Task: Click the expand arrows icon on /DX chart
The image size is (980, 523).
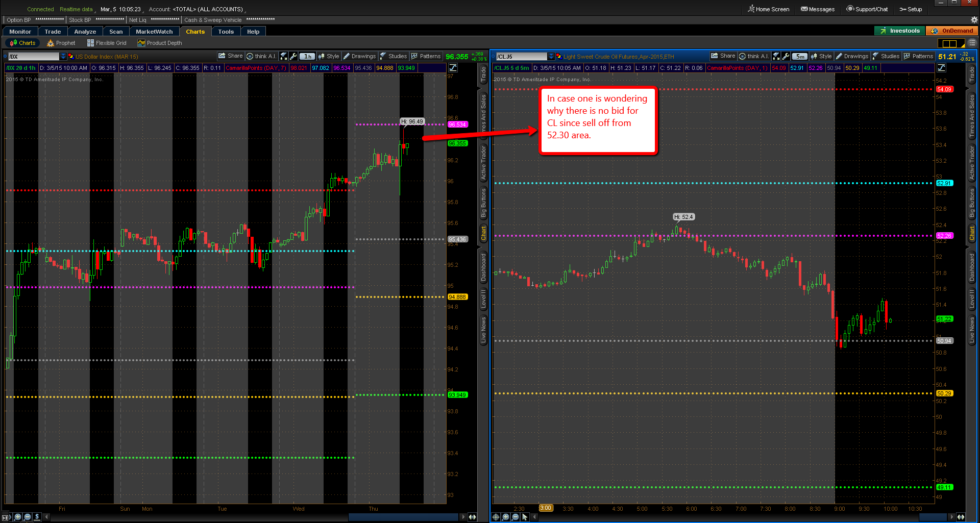Action: point(284,56)
